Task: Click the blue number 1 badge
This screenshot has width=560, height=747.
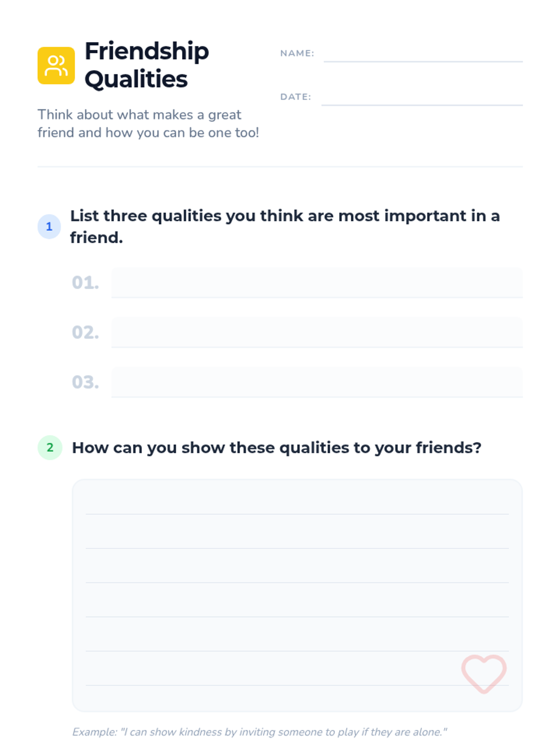Action: [49, 227]
